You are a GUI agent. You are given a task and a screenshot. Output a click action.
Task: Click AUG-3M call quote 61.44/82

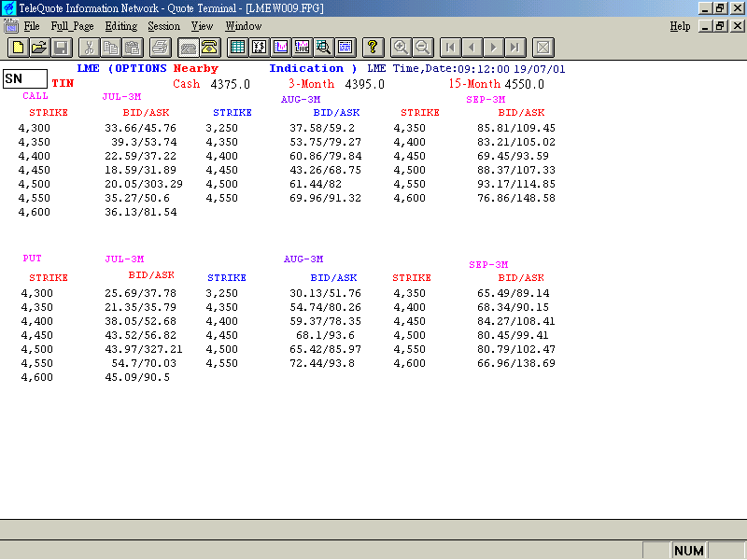[x=316, y=184]
